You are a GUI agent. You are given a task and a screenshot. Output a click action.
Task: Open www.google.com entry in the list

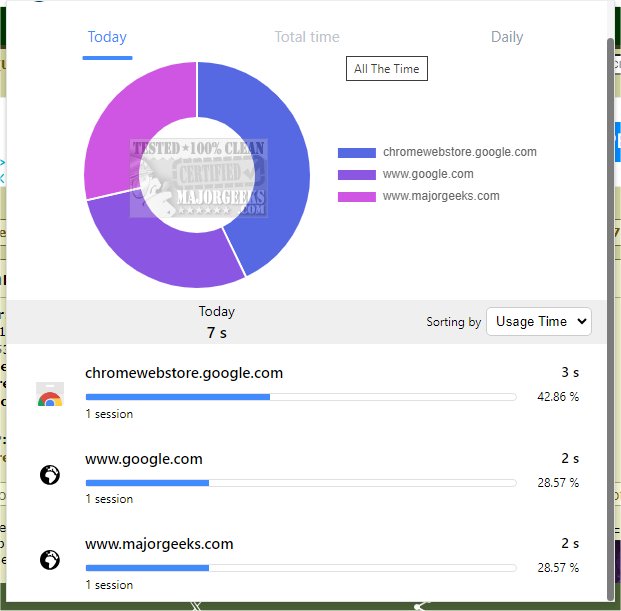click(144, 459)
